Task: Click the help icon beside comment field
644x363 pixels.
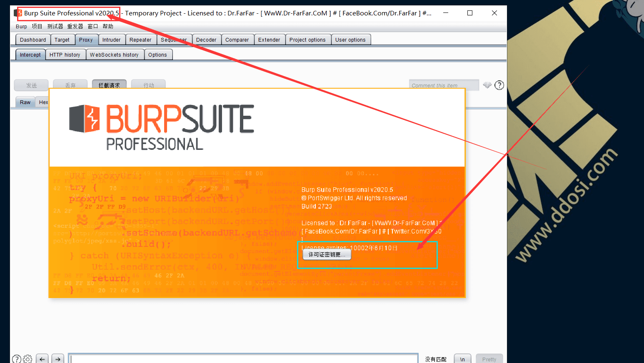Action: [x=499, y=85]
